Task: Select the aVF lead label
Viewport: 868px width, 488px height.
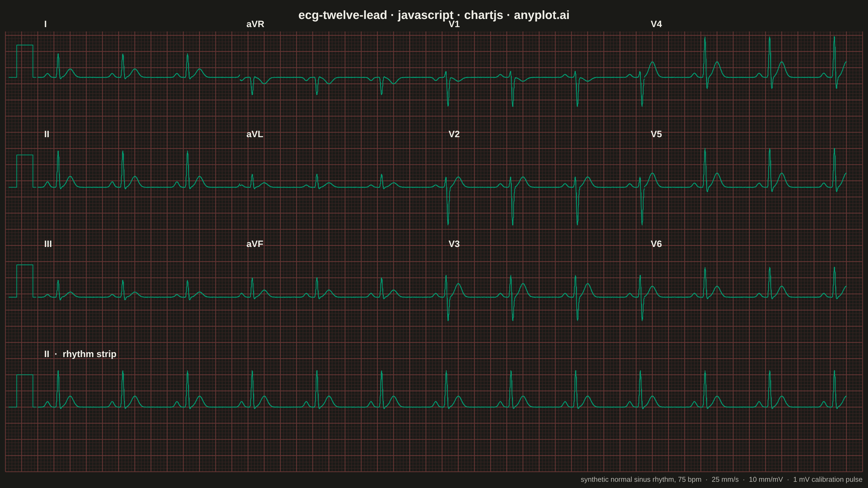Action: click(254, 244)
